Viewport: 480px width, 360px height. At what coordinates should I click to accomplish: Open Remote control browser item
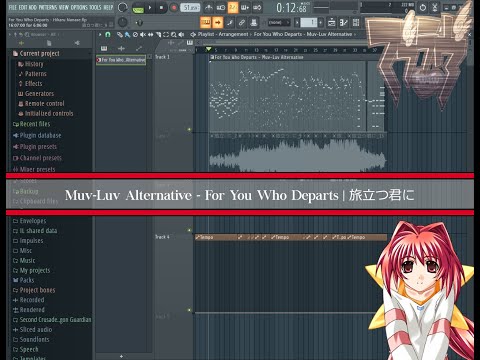click(41, 103)
